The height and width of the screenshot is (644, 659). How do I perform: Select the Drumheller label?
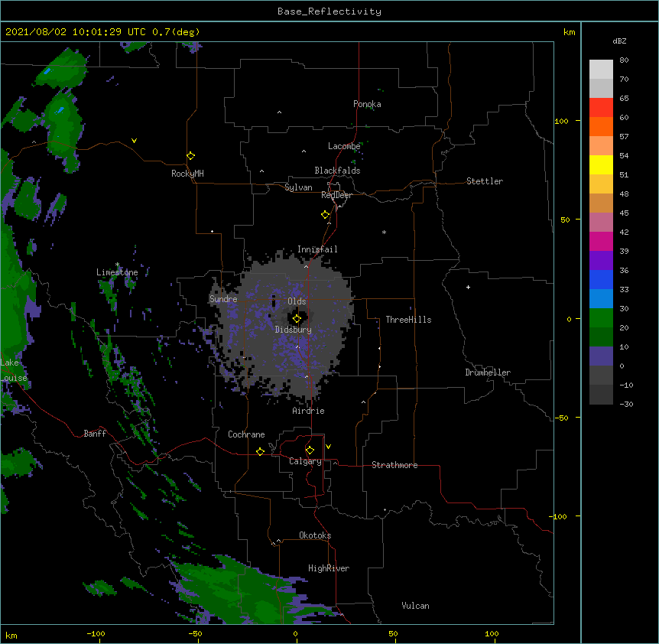[488, 372]
